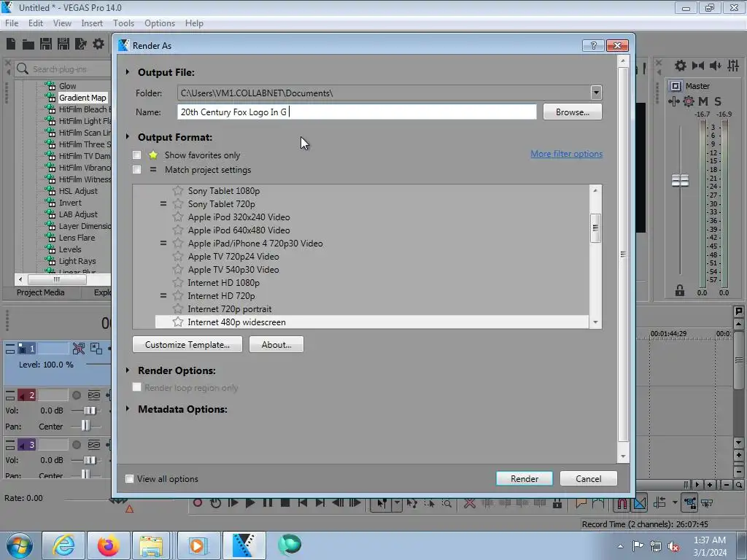
Task: Switch to the Project Media tab
Action: tap(41, 292)
